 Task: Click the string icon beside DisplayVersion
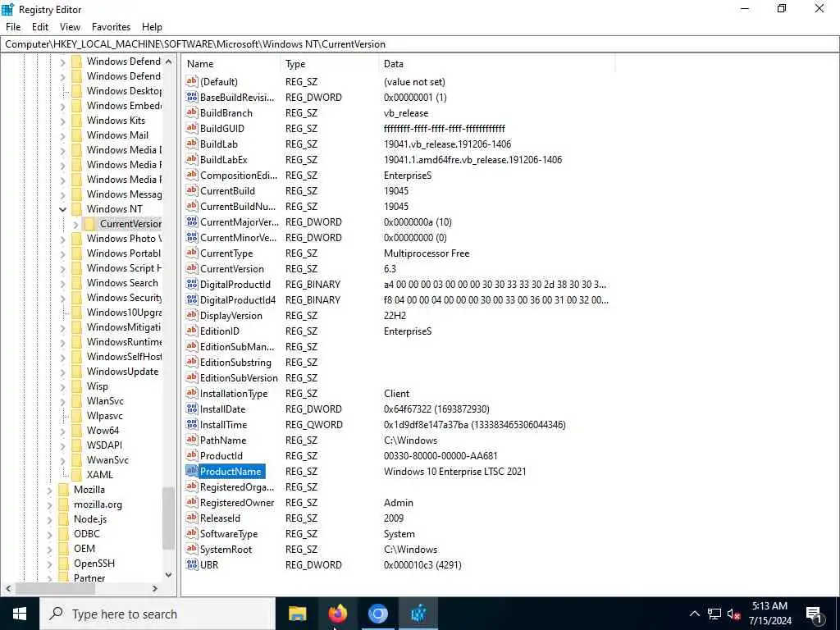pos(192,315)
